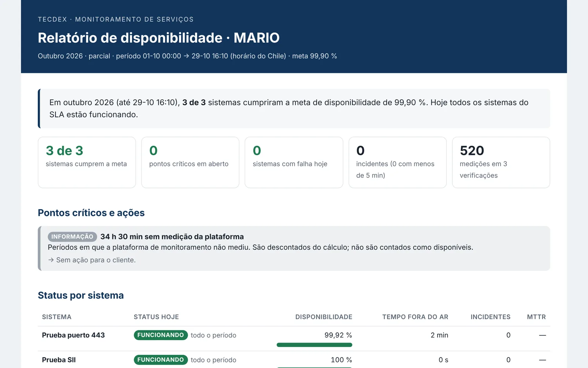The height and width of the screenshot is (368, 588).
Task: Click the TEMPO FORA DO AR column header
Action: coord(415,317)
